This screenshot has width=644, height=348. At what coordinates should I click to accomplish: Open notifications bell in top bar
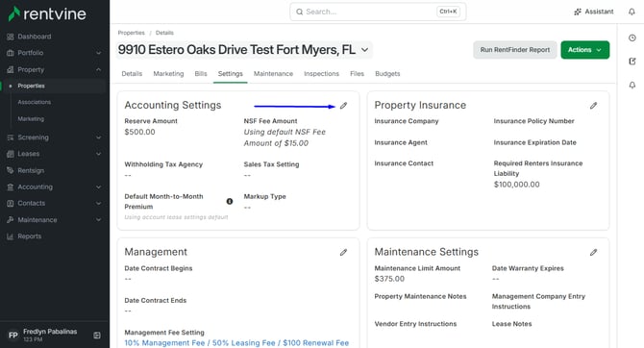coord(632,12)
